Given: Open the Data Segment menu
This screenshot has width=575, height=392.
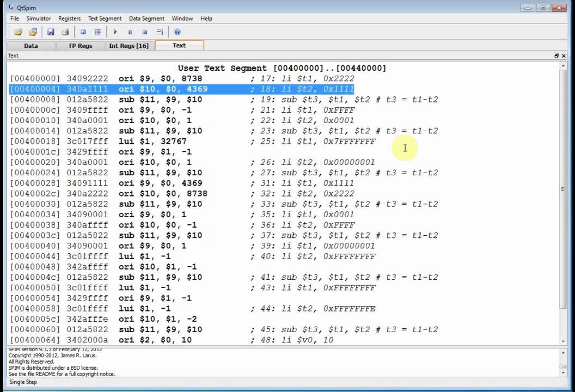Looking at the screenshot, I should click(146, 19).
